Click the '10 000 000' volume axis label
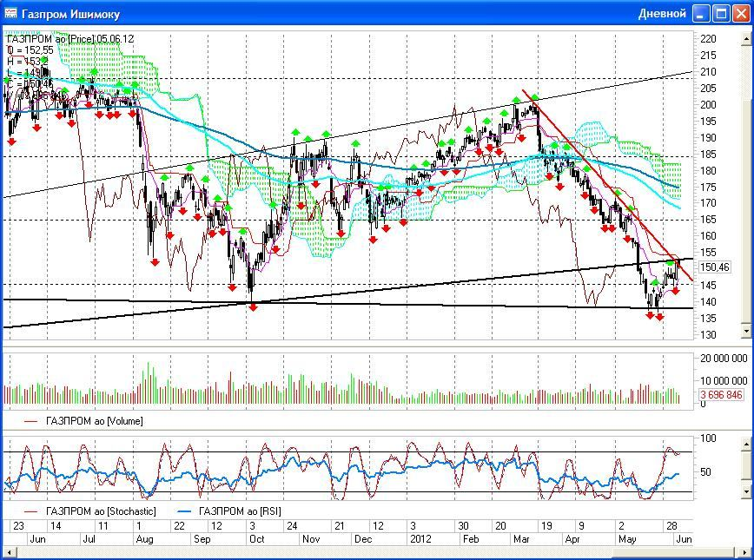 click(x=724, y=381)
